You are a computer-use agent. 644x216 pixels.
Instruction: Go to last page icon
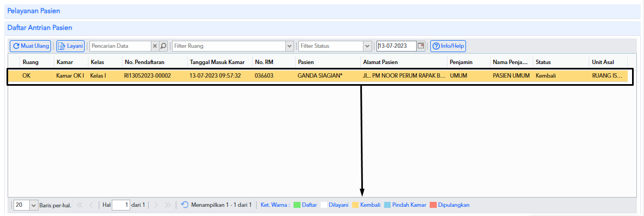(168, 205)
